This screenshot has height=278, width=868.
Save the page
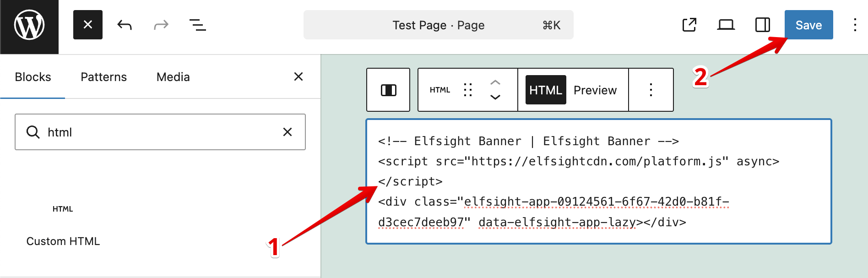click(x=809, y=25)
